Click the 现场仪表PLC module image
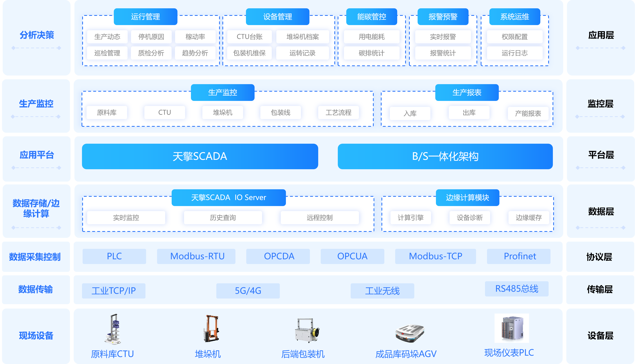The width and height of the screenshot is (635, 364). click(x=512, y=328)
